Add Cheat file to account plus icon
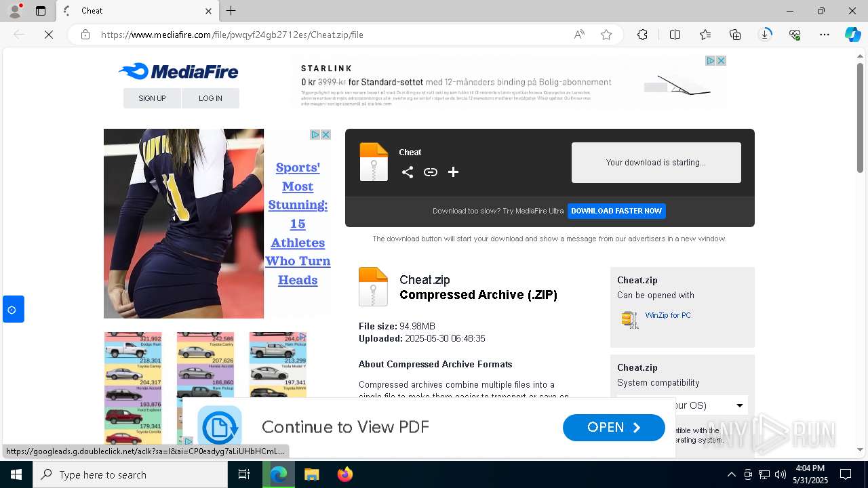 (x=454, y=172)
